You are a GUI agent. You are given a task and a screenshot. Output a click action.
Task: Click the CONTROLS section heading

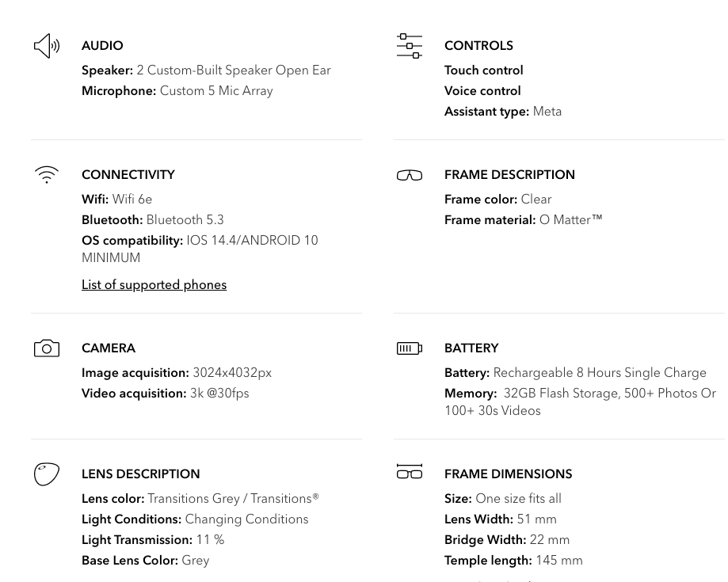click(x=478, y=46)
